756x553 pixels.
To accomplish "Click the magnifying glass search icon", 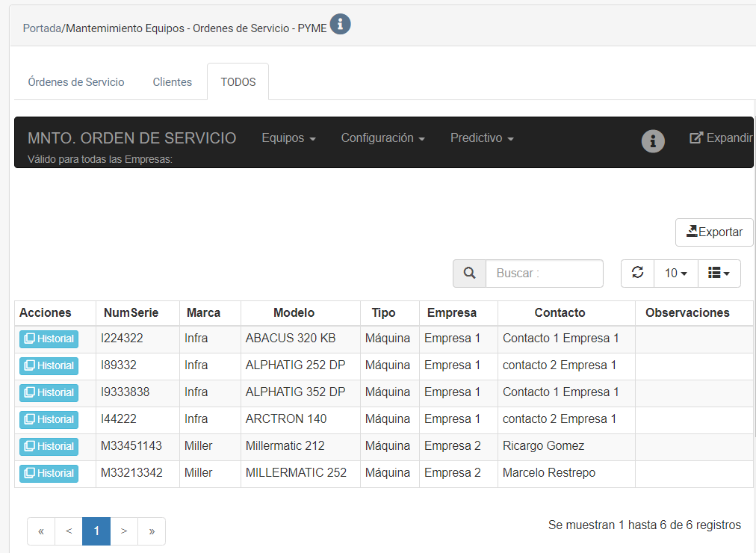I will [469, 274].
